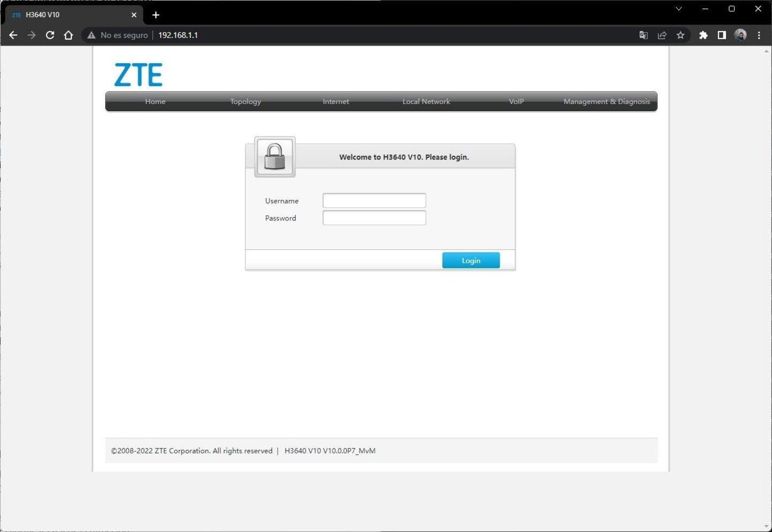Go back with the browser back arrow

[13, 35]
